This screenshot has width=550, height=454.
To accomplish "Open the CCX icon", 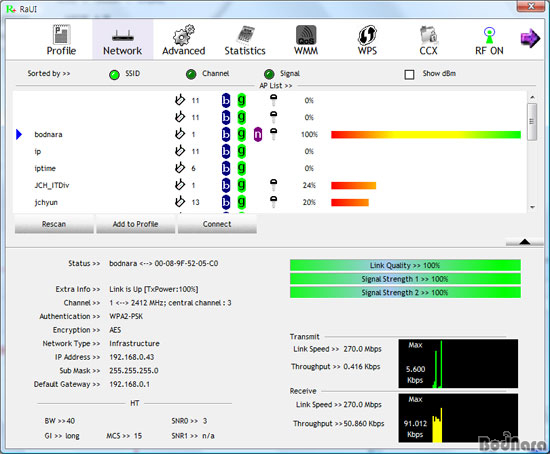I will tap(428, 35).
